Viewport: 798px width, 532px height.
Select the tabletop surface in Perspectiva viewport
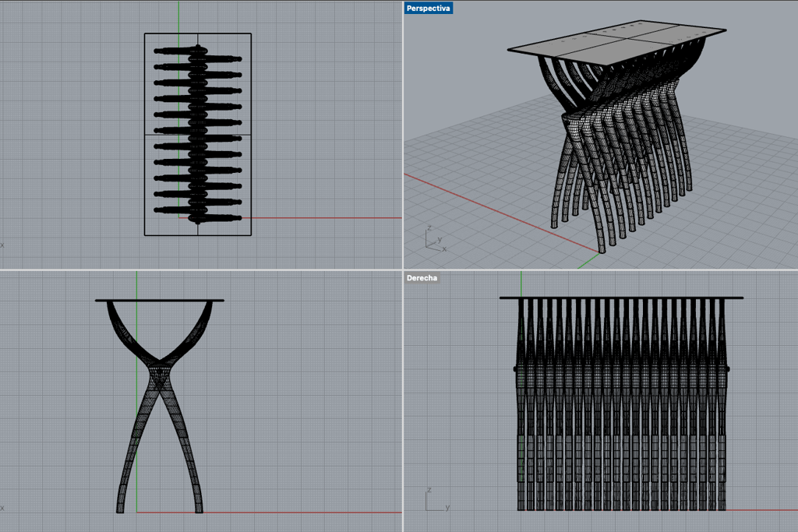coord(617,43)
